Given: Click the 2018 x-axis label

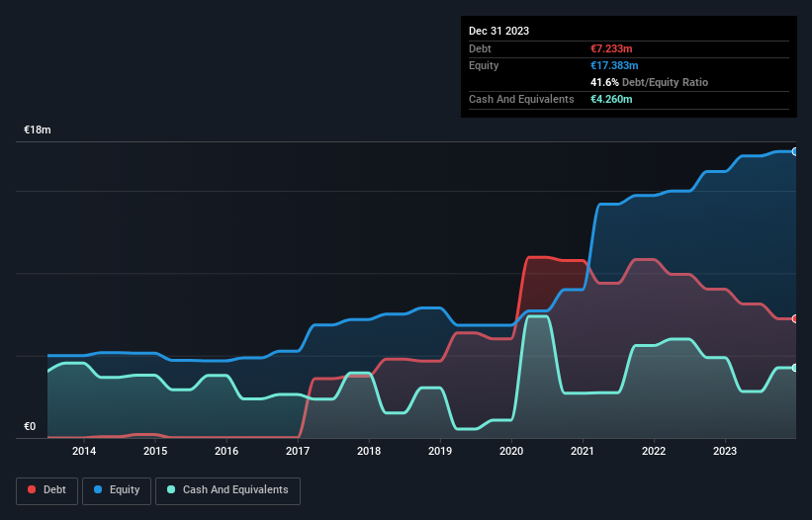Looking at the screenshot, I should [369, 451].
